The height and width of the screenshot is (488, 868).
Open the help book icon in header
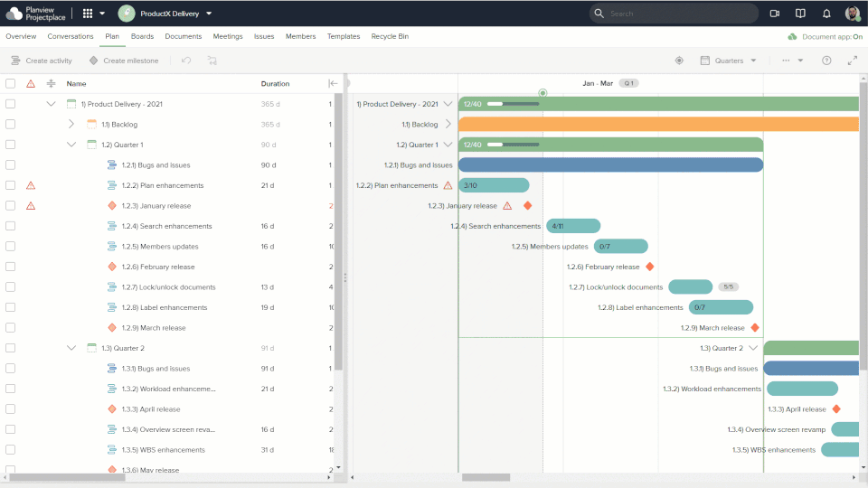point(800,14)
